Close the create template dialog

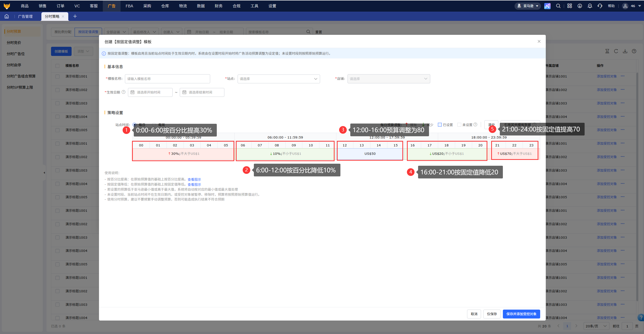coord(539,41)
